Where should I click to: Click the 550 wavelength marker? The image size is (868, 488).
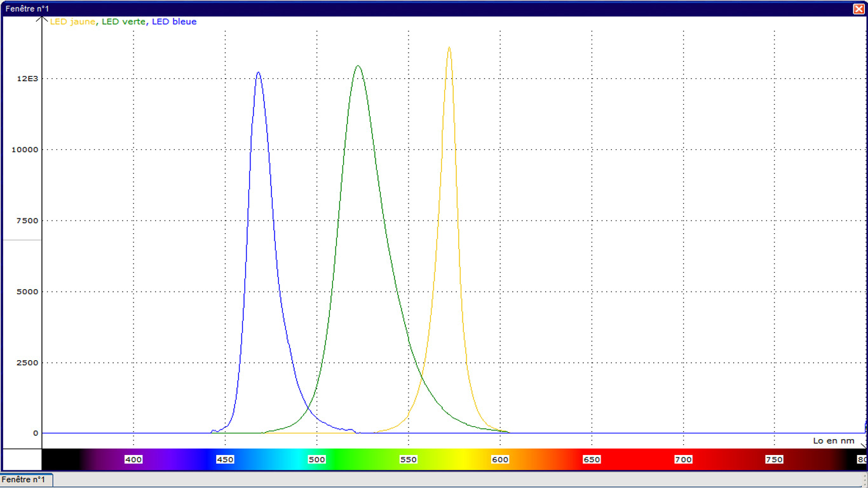click(x=408, y=459)
